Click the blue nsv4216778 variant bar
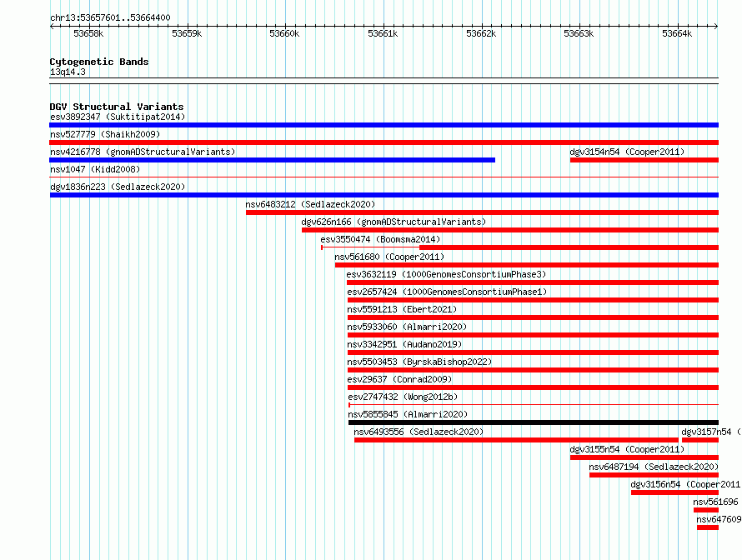 (x=272, y=160)
